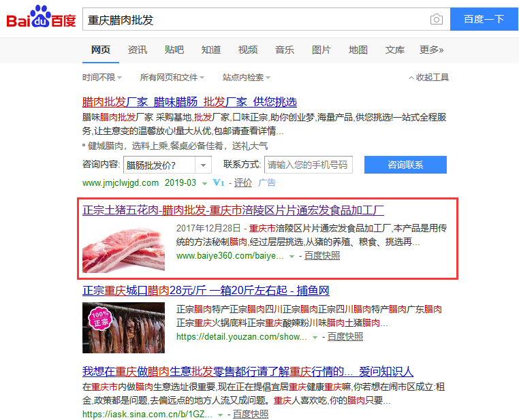Click the 咨询联系 button
Viewport: 519px width, 420px height.
[405, 165]
